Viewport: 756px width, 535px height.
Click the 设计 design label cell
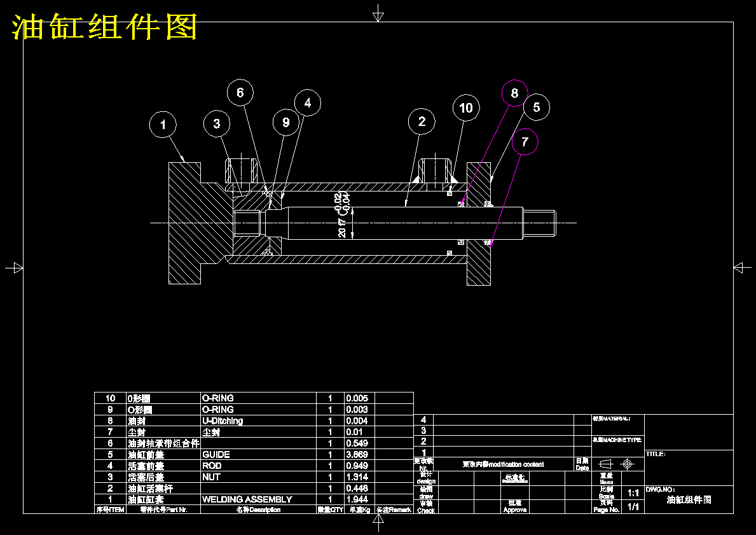tap(426, 478)
